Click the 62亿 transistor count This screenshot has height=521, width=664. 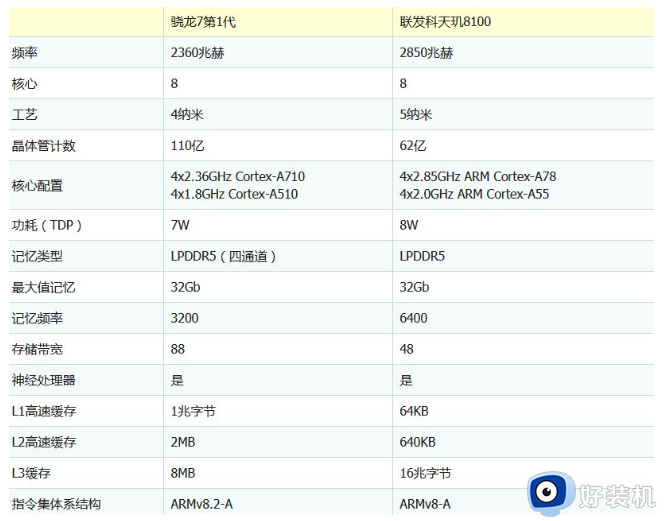tap(412, 146)
